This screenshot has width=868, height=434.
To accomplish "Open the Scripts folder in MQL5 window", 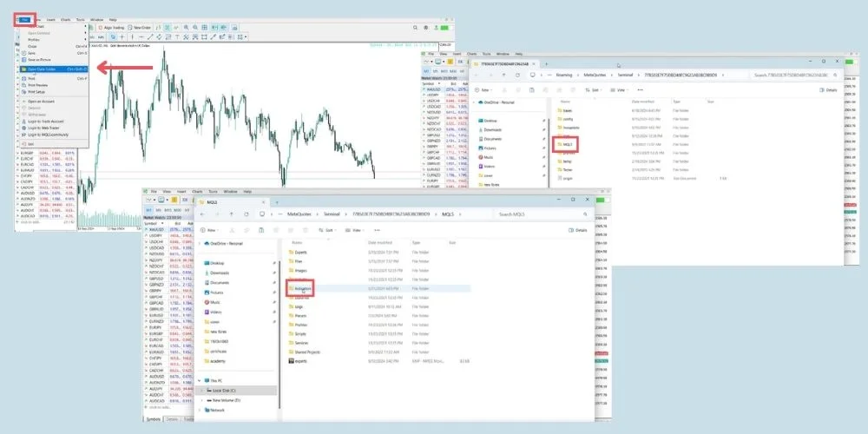I will [299, 333].
